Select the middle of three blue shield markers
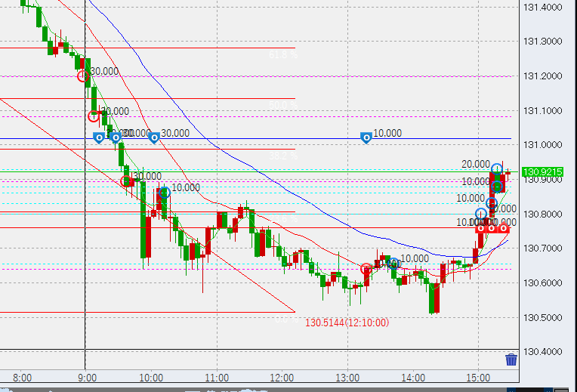This screenshot has height=392, width=577. [x=116, y=137]
